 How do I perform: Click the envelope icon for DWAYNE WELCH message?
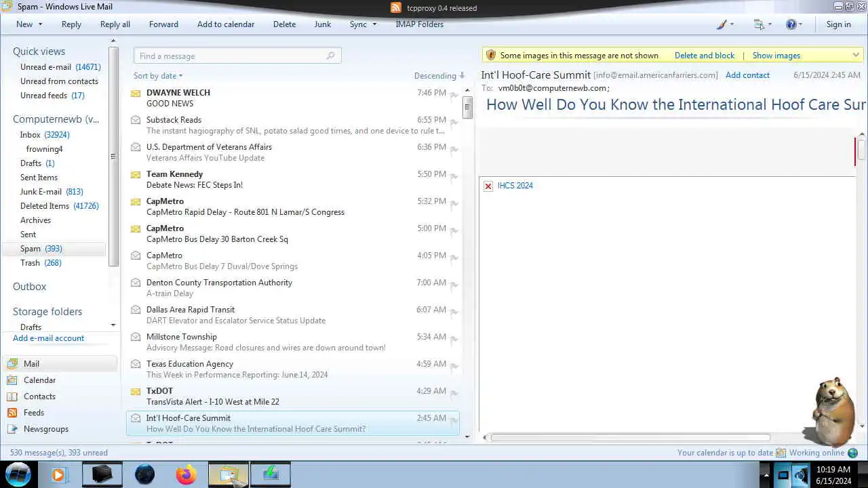(x=136, y=94)
